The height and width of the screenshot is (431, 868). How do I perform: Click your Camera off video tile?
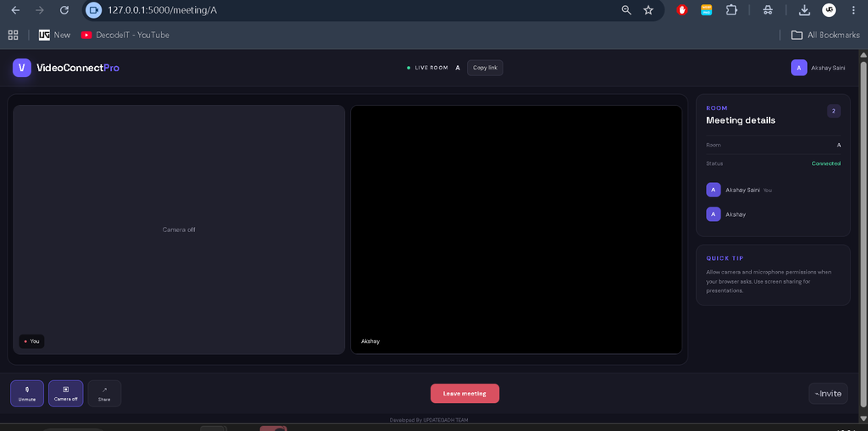click(x=179, y=229)
